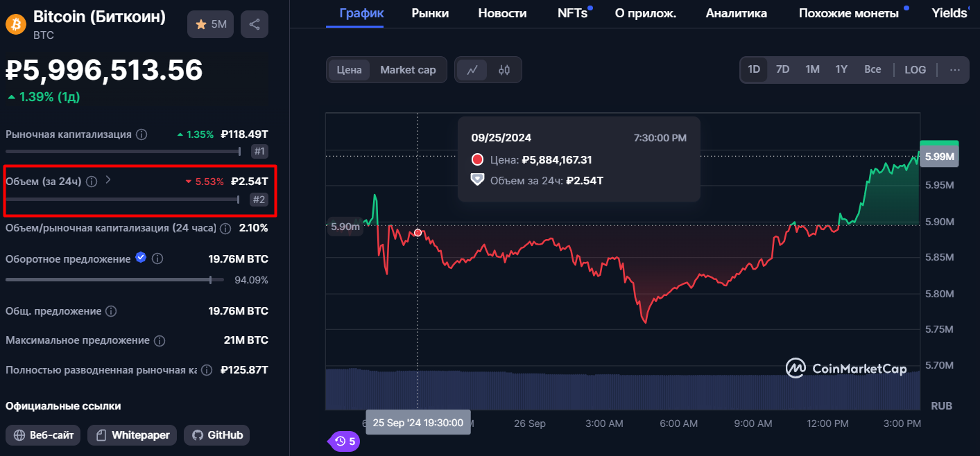The height and width of the screenshot is (456, 980).
Task: Click info icon next to Максимальное предложение
Action: click(x=160, y=341)
